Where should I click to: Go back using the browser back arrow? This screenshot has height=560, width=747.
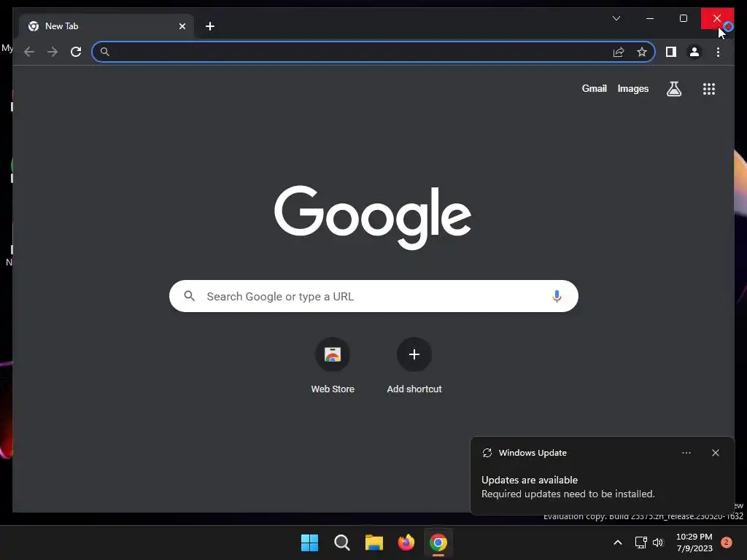(x=29, y=52)
